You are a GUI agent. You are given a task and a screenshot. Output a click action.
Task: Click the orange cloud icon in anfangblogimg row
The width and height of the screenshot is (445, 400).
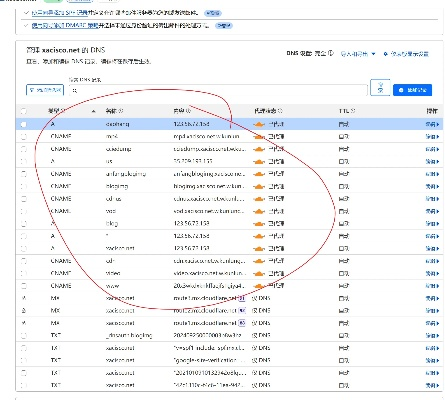[x=259, y=174]
